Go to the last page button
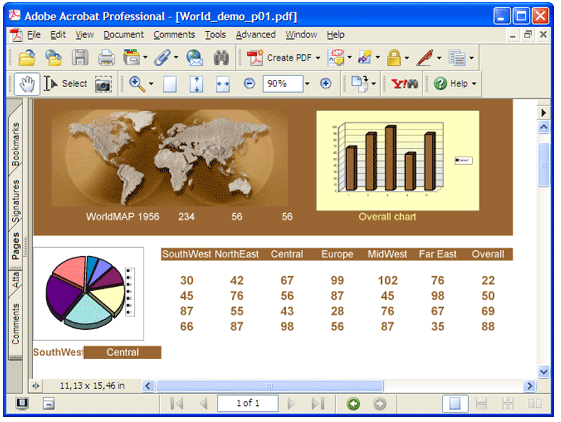The image size is (561, 422). click(318, 404)
